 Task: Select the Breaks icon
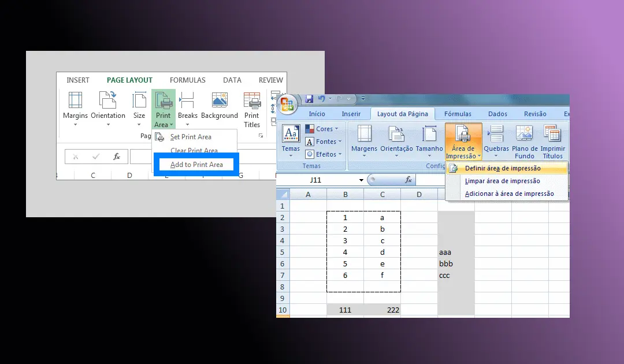pyautogui.click(x=187, y=100)
